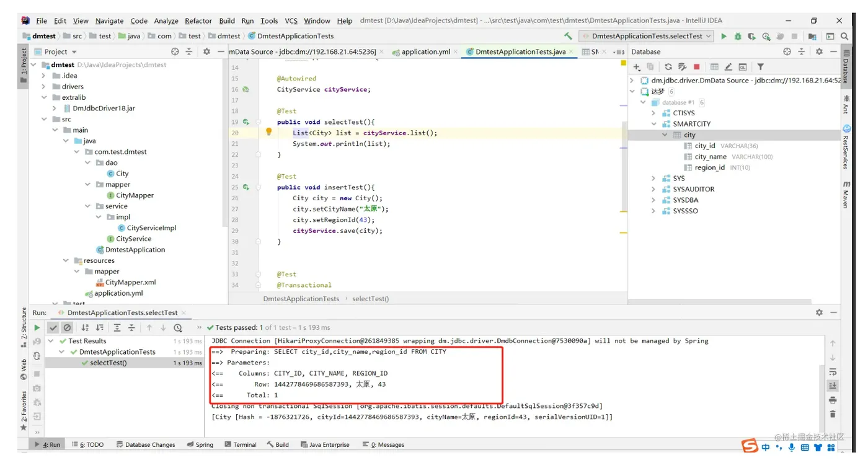Click run gutter icon beside insertTest line 25
The image size is (868, 473).
click(246, 187)
